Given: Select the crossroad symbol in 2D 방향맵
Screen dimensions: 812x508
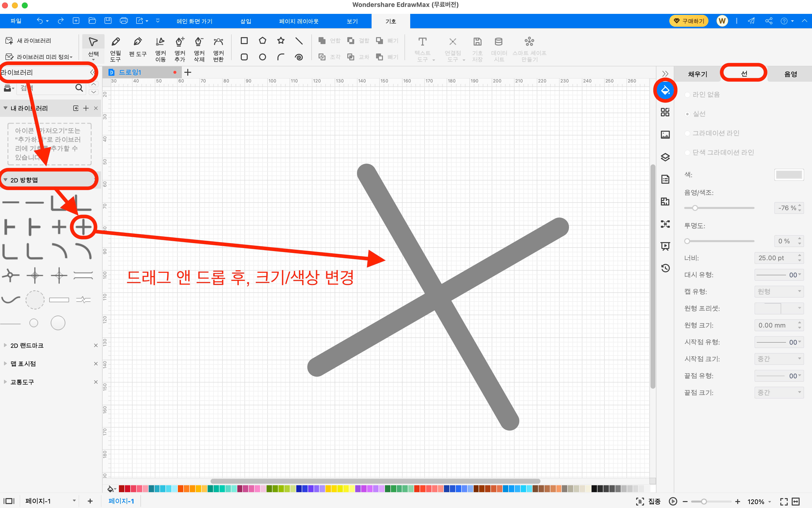Looking at the screenshot, I should (x=83, y=227).
